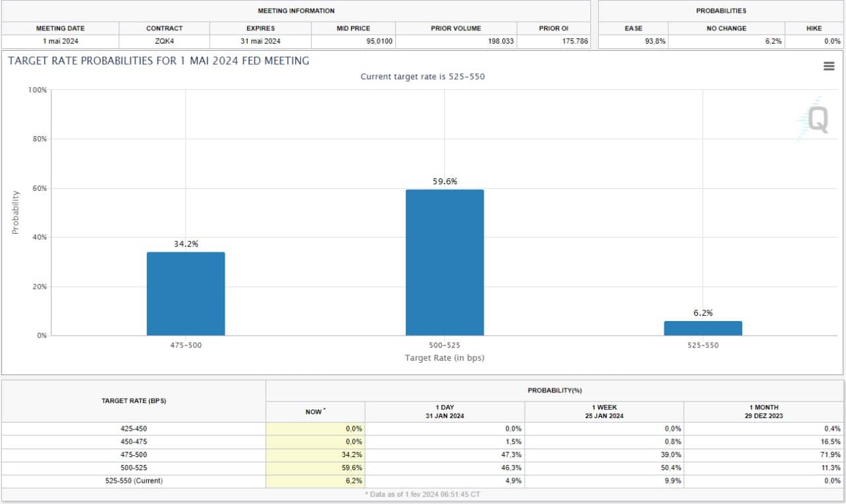
Task: Select the '31 mai 2024' expiry cell
Action: pyautogui.click(x=260, y=42)
